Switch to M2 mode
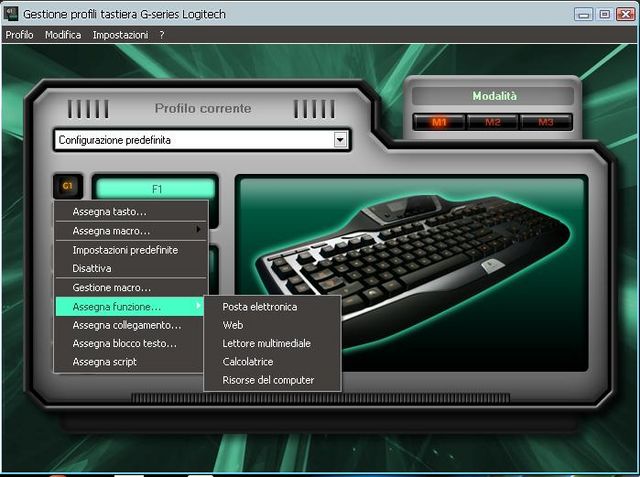The height and width of the screenshot is (477, 640). [x=493, y=122]
